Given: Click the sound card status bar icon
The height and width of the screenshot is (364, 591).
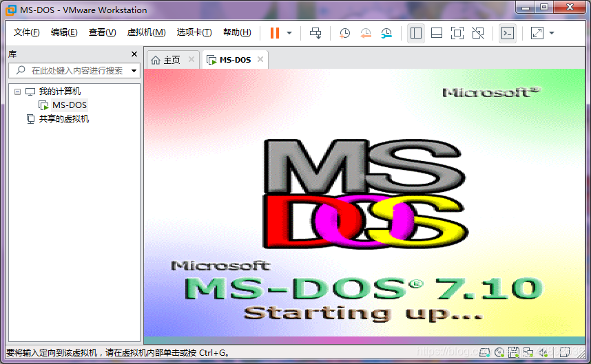Looking at the screenshot, I should click(x=543, y=352).
